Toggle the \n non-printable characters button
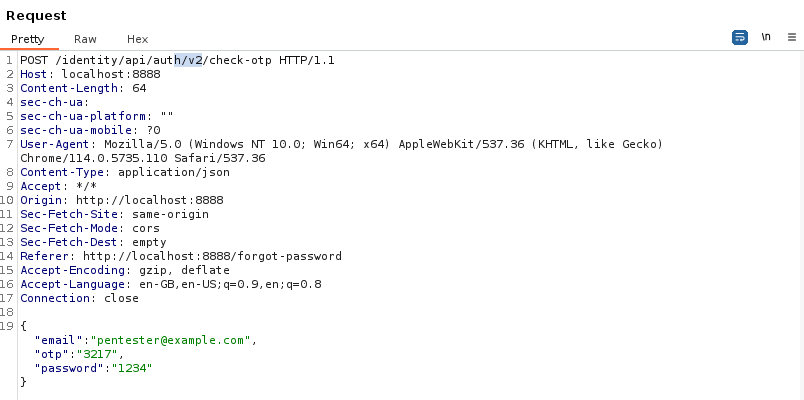804x400 pixels. [x=766, y=37]
